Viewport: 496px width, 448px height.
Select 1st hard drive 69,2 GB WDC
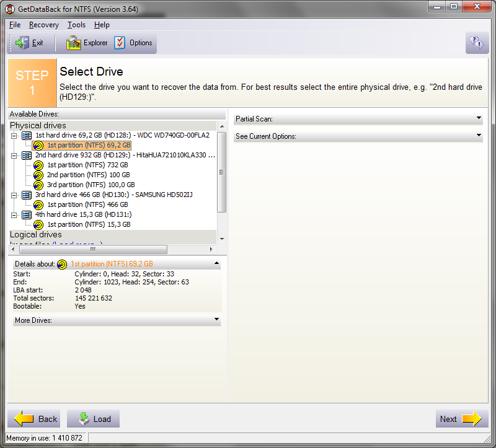click(x=122, y=135)
